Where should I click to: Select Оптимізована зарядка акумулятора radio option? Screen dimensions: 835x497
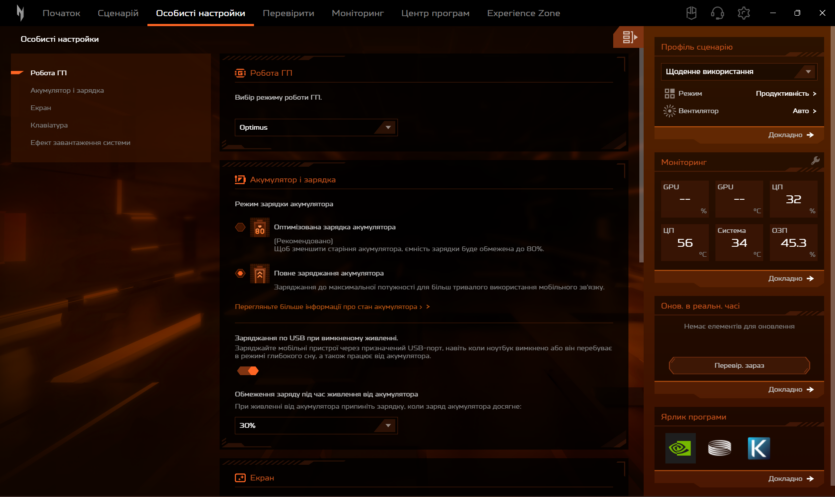[240, 227]
